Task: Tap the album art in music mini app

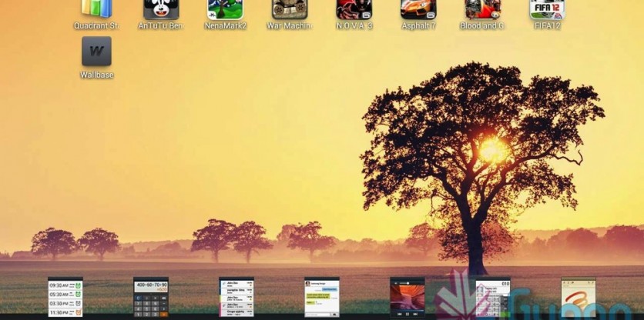Action: coord(407,295)
